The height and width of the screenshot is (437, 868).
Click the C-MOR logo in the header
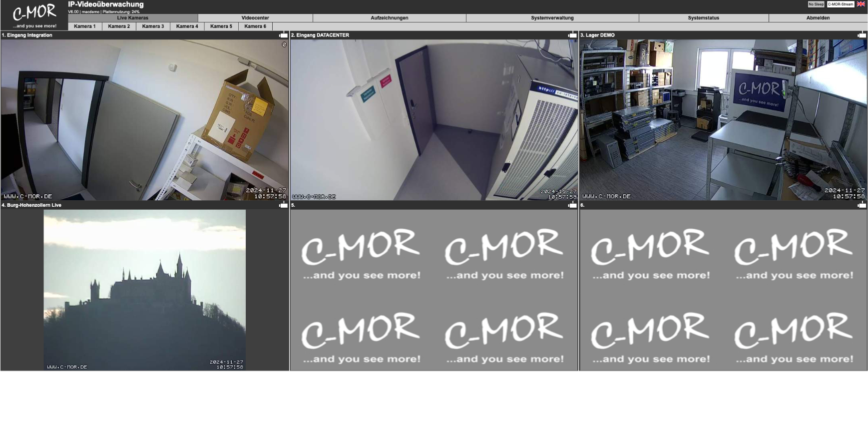click(x=34, y=15)
